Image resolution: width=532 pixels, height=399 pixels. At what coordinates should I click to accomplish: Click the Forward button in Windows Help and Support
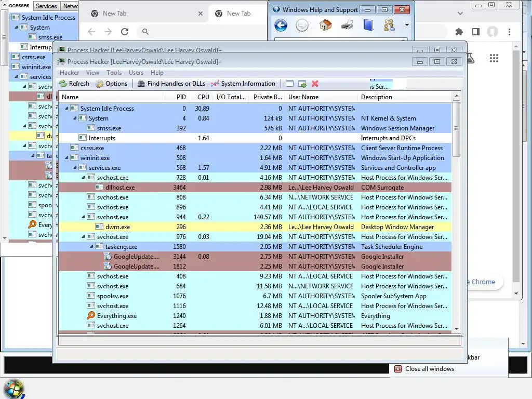click(x=302, y=25)
